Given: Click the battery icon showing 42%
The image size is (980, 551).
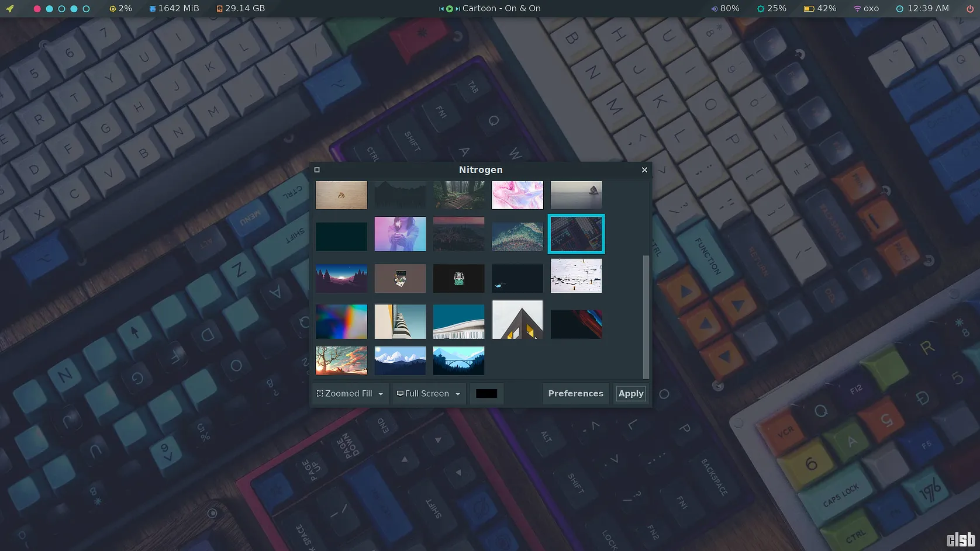Looking at the screenshot, I should point(809,9).
